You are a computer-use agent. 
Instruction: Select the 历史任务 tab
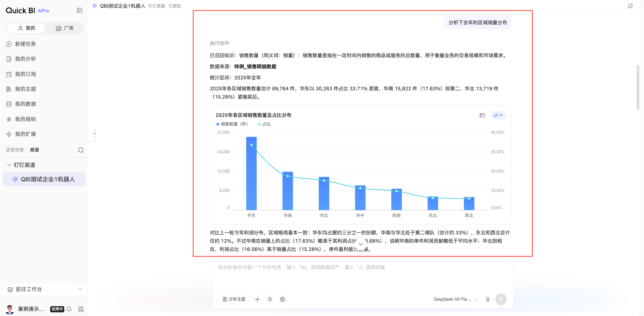click(15, 150)
